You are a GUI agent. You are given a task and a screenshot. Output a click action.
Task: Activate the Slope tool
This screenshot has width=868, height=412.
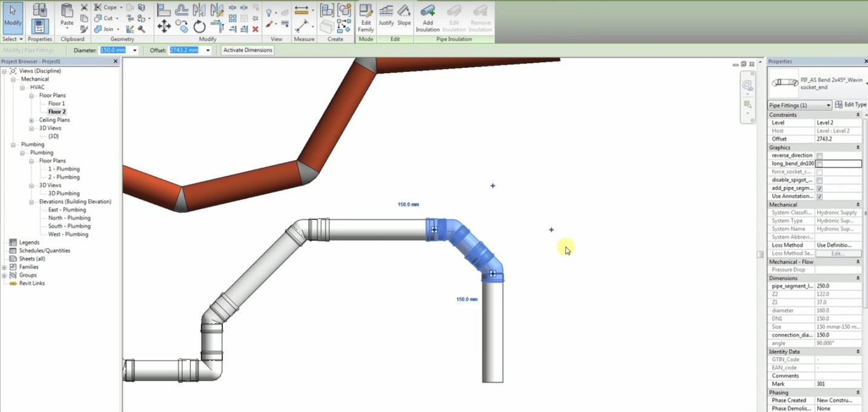pos(404,18)
